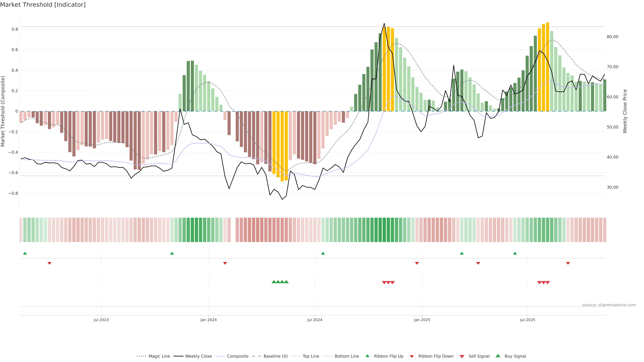The width and height of the screenshot is (644, 362).
Task: Click Ribbon Flip Up legend triangle icon
Action: click(367, 356)
